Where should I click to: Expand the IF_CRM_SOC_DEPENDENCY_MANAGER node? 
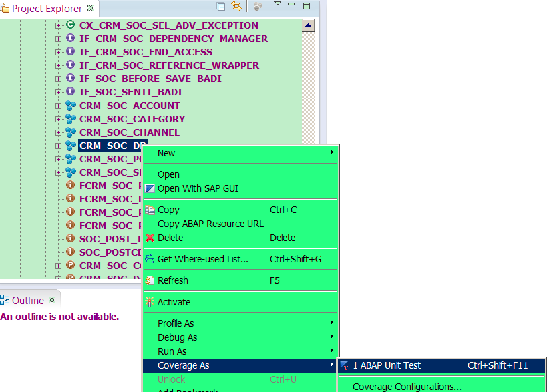(58, 39)
